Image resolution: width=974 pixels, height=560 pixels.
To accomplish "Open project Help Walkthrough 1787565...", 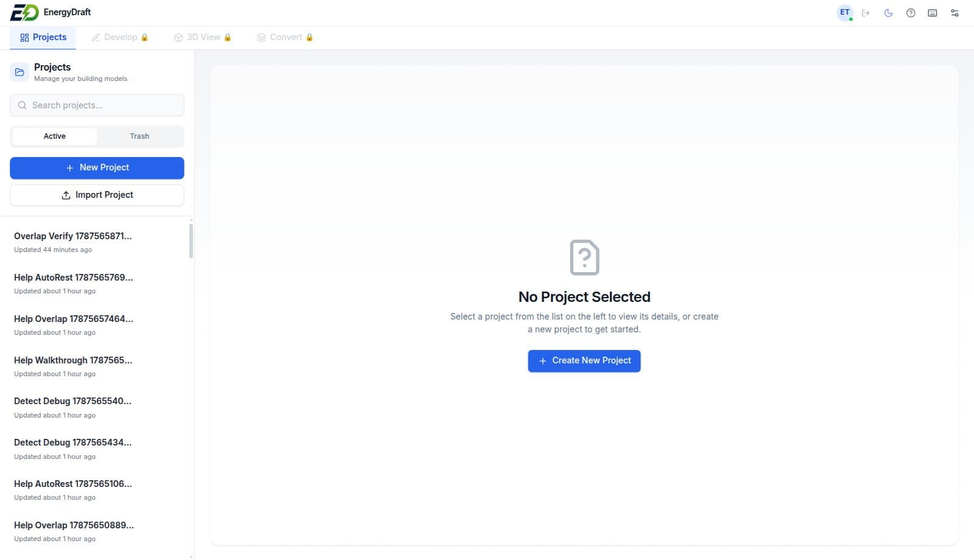I will point(94,366).
